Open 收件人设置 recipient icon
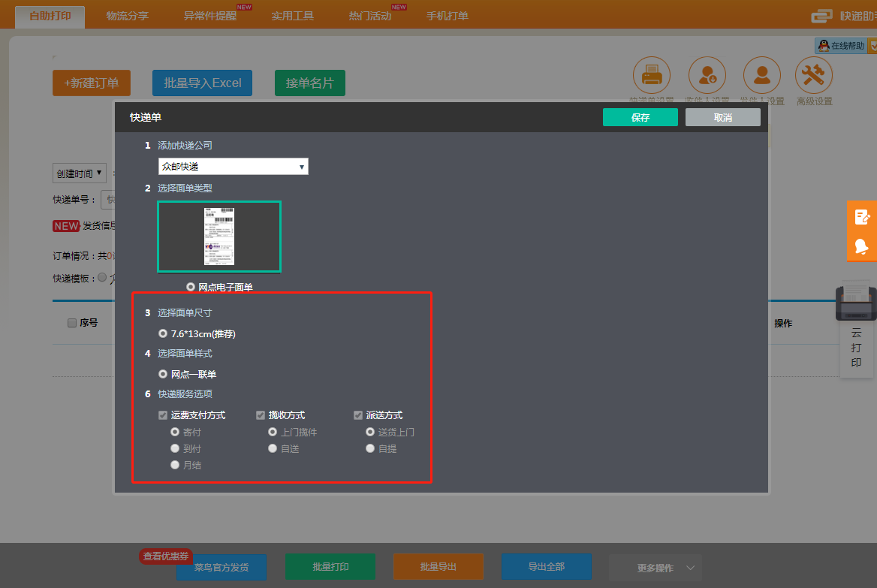This screenshot has width=877, height=588. 707,75
